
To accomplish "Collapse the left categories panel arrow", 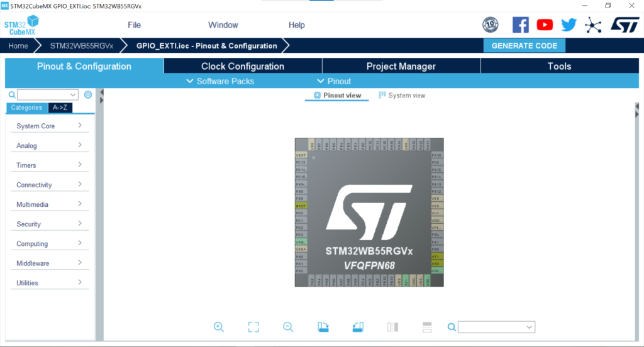I will click(x=101, y=92).
